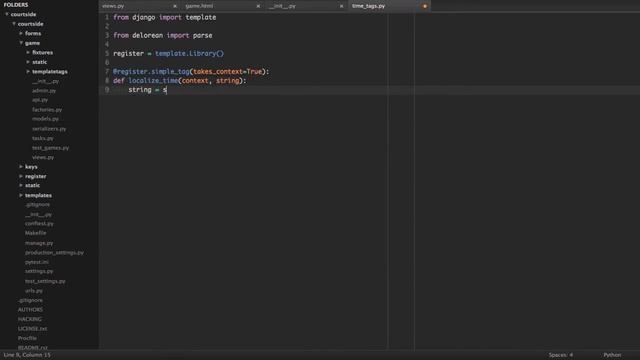This screenshot has width=640, height=360.
Task: Close the game.html tab
Action: click(258, 6)
